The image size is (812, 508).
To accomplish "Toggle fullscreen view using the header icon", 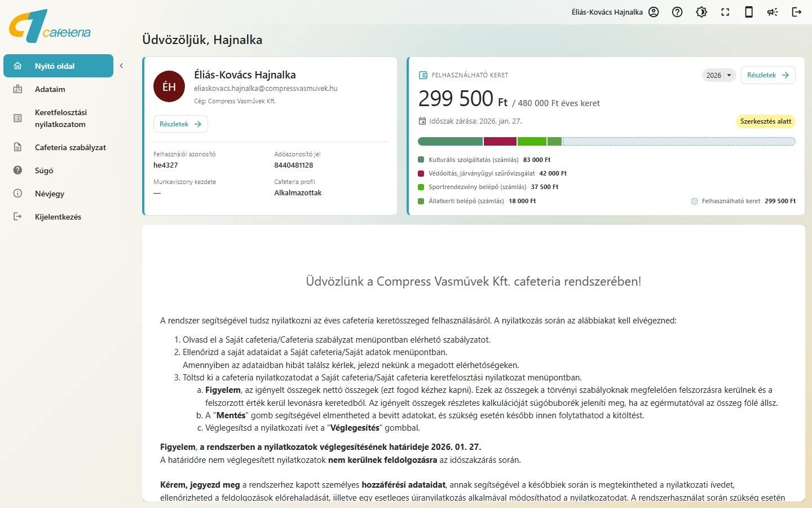I will (x=725, y=12).
